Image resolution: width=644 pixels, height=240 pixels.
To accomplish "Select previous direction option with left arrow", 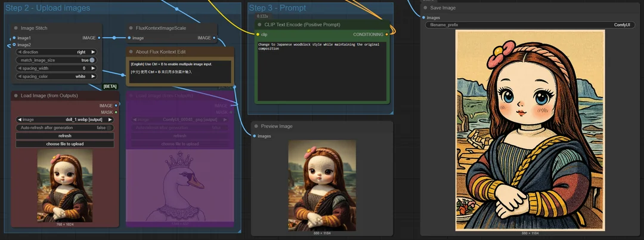I will pyautogui.click(x=19, y=52).
